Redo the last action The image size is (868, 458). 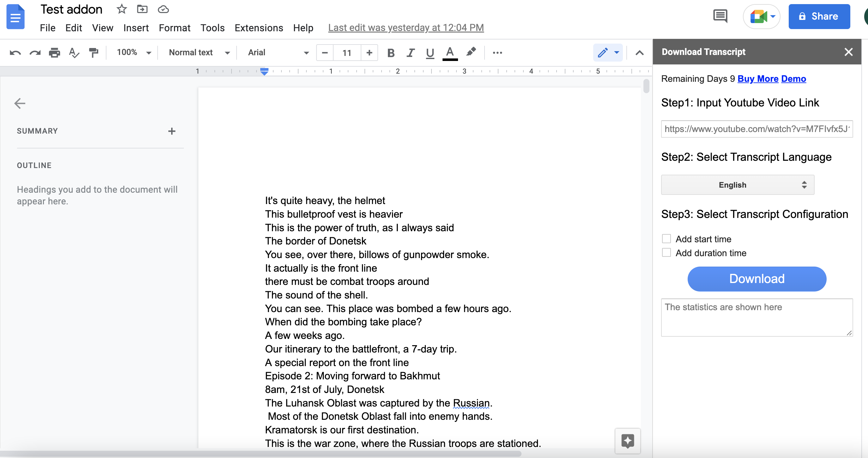[x=35, y=52]
